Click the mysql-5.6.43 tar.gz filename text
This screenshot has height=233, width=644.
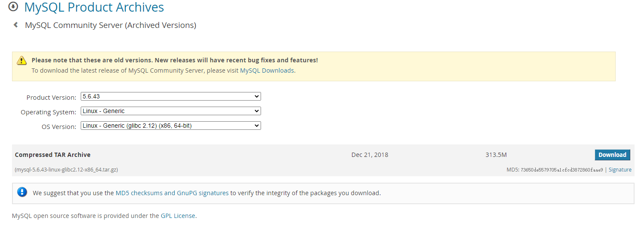[x=67, y=170]
